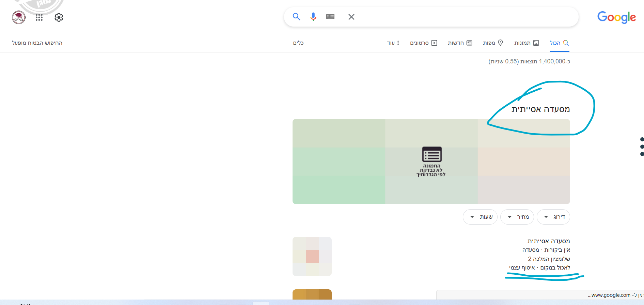Open the first restaurant listing thumbnail
This screenshot has height=305, width=644.
312,256
